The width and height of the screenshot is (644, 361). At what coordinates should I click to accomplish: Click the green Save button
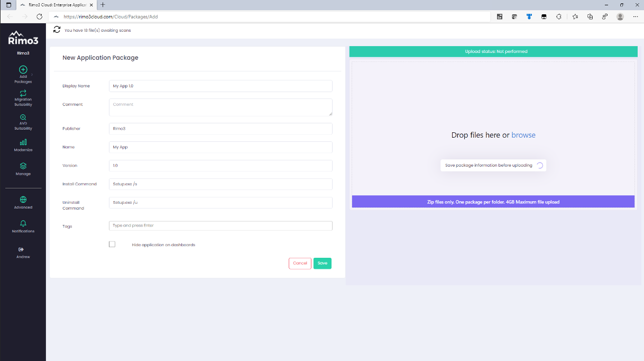(322, 263)
